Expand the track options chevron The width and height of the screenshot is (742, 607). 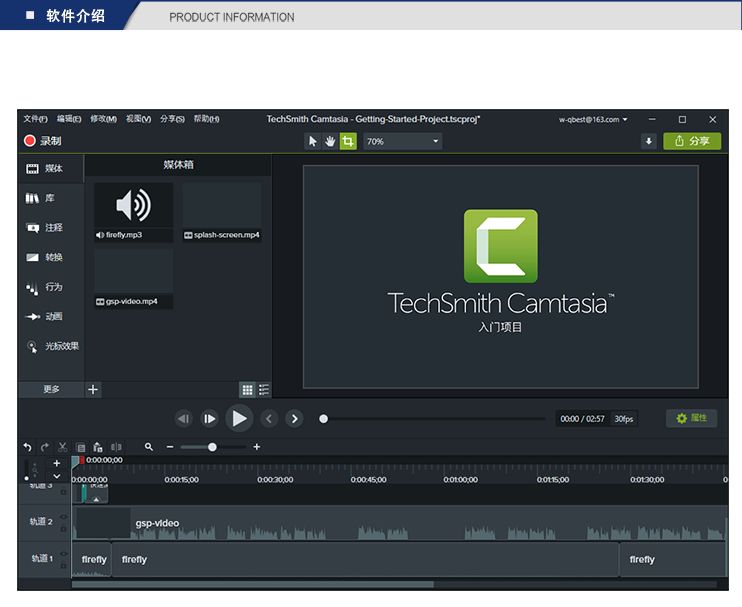[57, 476]
